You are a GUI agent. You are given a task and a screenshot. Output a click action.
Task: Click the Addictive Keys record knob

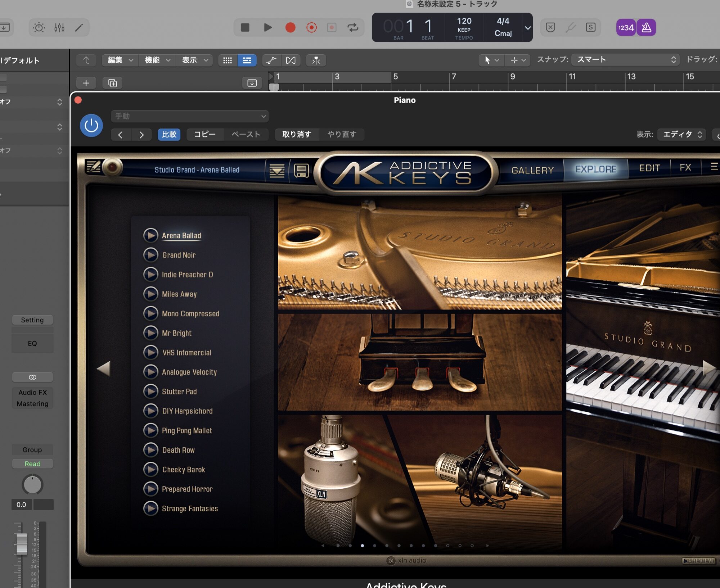tap(112, 167)
